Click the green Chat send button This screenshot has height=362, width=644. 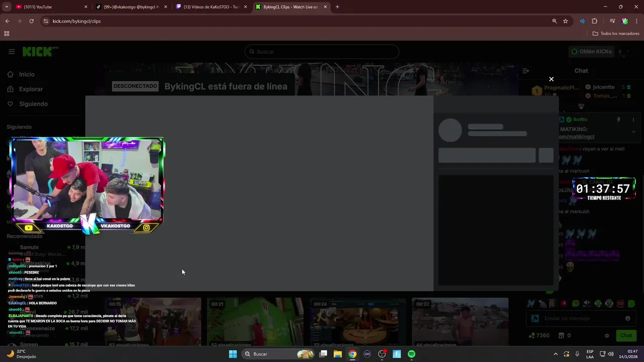[626, 335]
